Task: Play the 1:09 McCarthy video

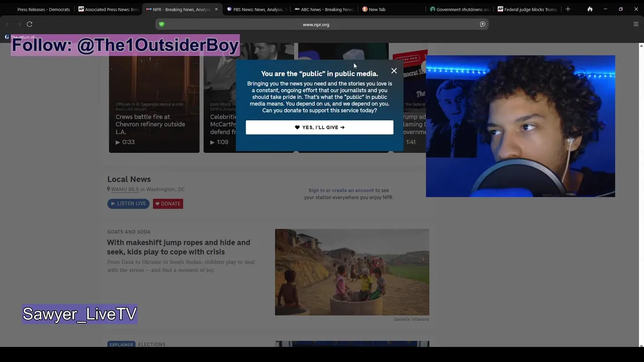Action: point(219,142)
